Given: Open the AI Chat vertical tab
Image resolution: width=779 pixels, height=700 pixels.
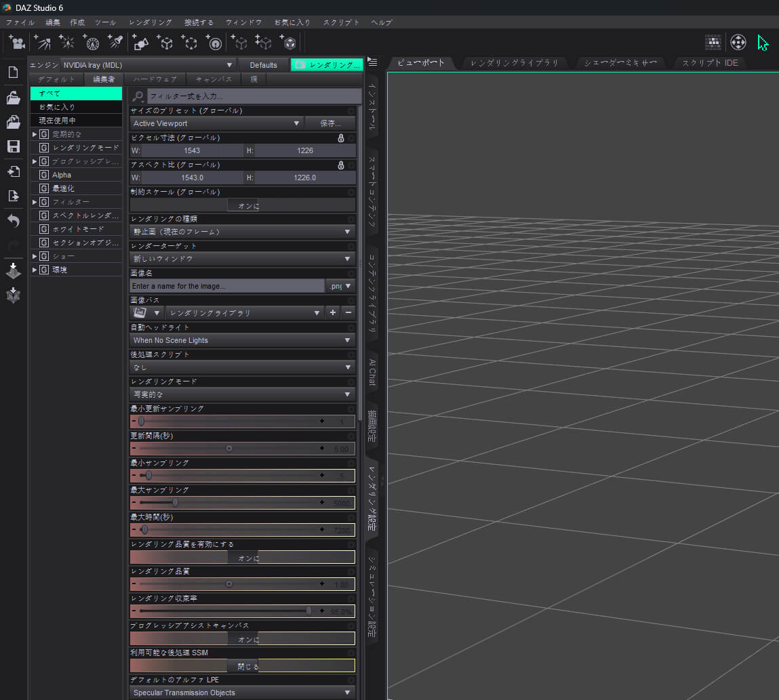Looking at the screenshot, I should tap(372, 373).
